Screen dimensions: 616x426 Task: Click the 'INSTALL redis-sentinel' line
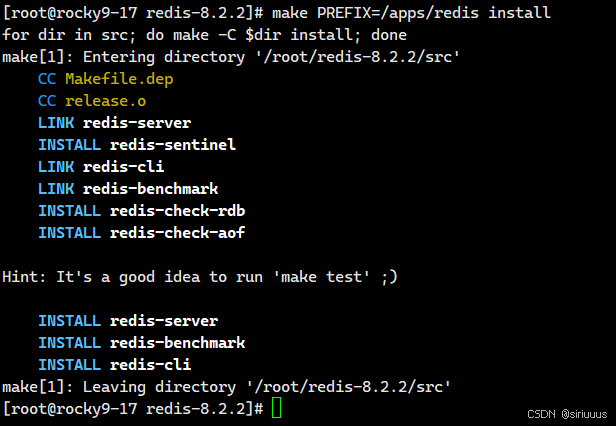coord(137,145)
